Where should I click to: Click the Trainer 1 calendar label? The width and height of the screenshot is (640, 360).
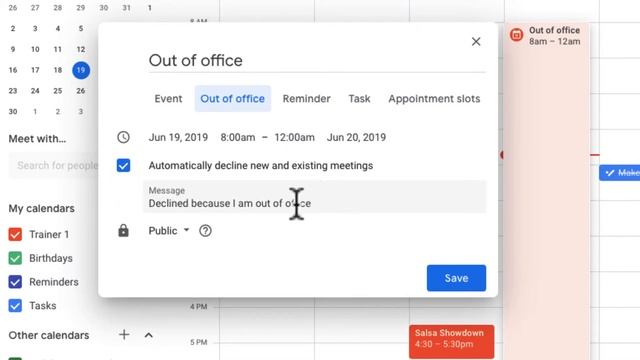point(49,234)
